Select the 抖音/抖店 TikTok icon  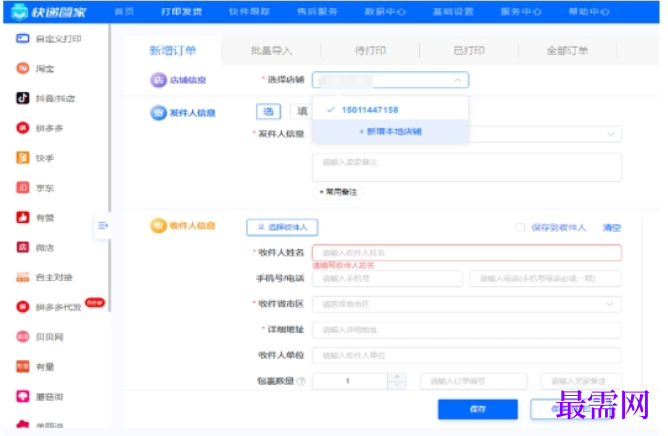pyautogui.click(x=23, y=98)
